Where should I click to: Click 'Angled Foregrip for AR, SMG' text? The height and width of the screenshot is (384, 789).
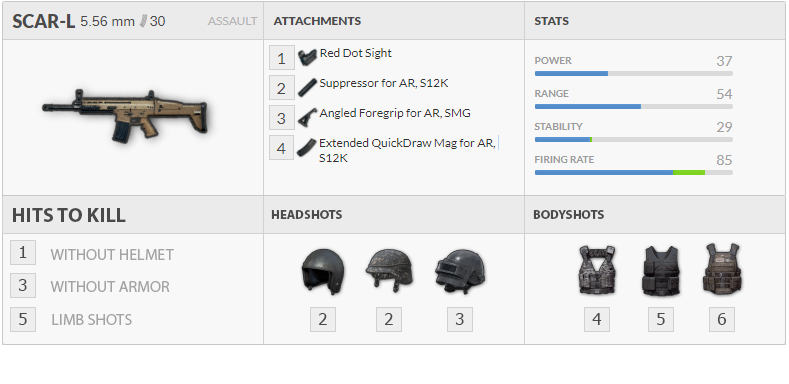(395, 114)
